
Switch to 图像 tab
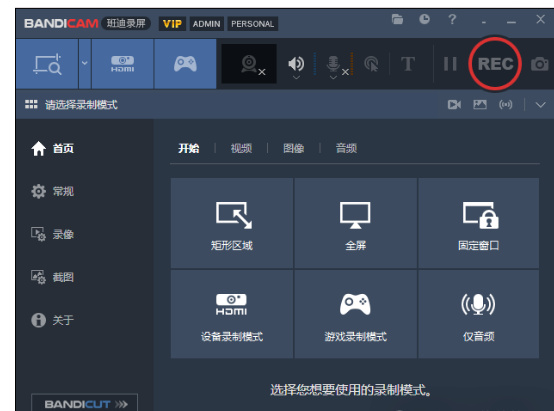click(x=294, y=148)
